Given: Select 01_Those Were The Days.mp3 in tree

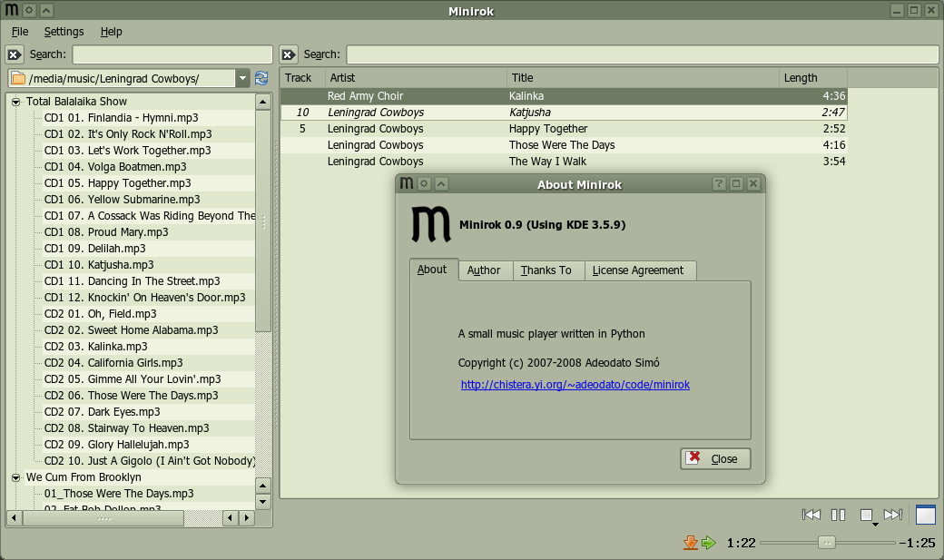Looking at the screenshot, I should point(119,494).
